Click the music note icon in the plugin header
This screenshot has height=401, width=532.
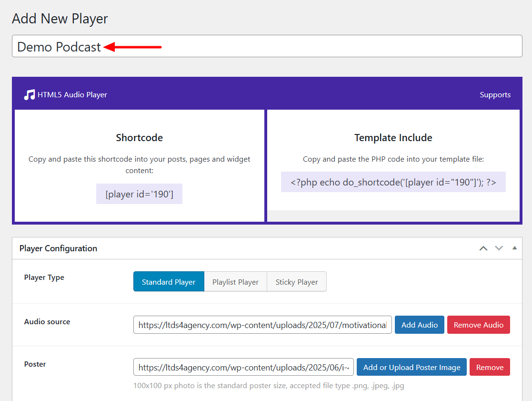29,94
